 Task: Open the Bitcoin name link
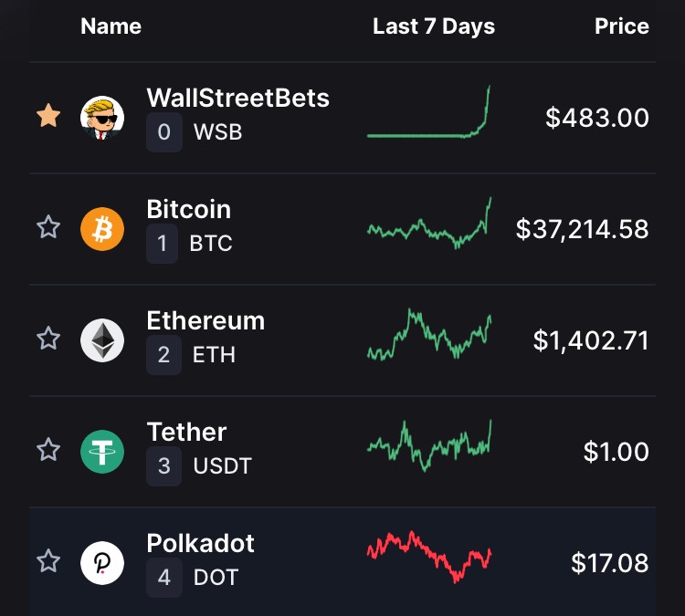click(x=189, y=209)
